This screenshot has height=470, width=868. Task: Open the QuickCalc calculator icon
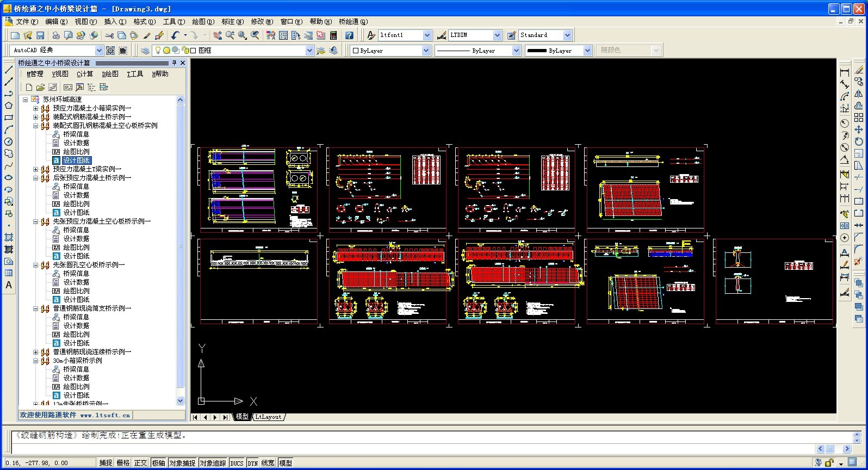click(333, 35)
